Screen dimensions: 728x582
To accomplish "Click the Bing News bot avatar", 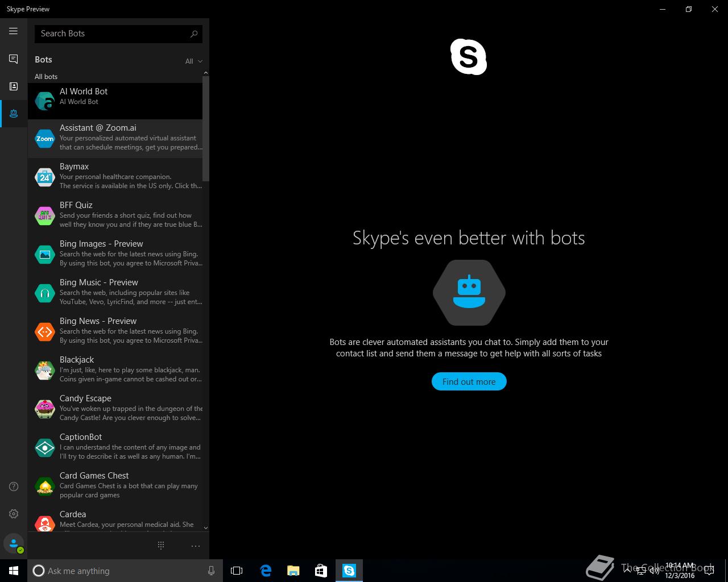I will (x=45, y=332).
